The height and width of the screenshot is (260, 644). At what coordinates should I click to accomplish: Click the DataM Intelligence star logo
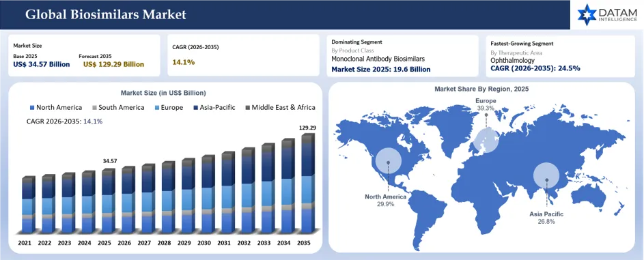(x=587, y=15)
